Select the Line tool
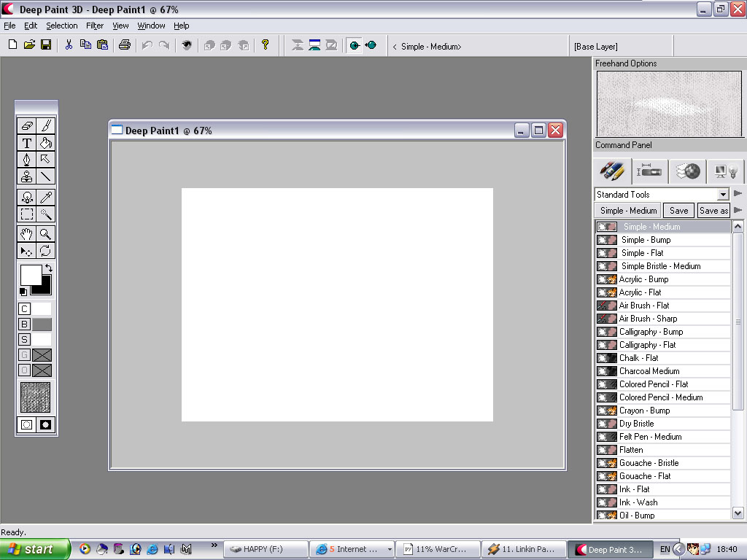The height and width of the screenshot is (560, 747). tap(46, 176)
